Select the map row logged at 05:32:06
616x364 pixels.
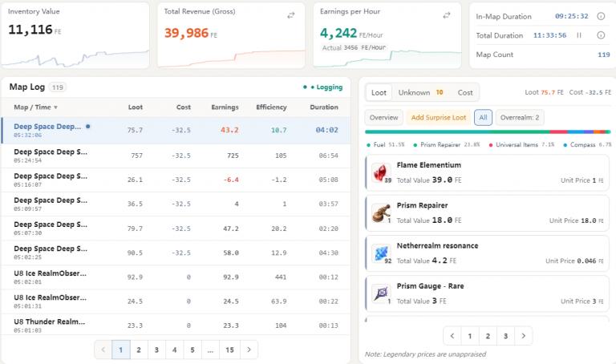click(176, 131)
